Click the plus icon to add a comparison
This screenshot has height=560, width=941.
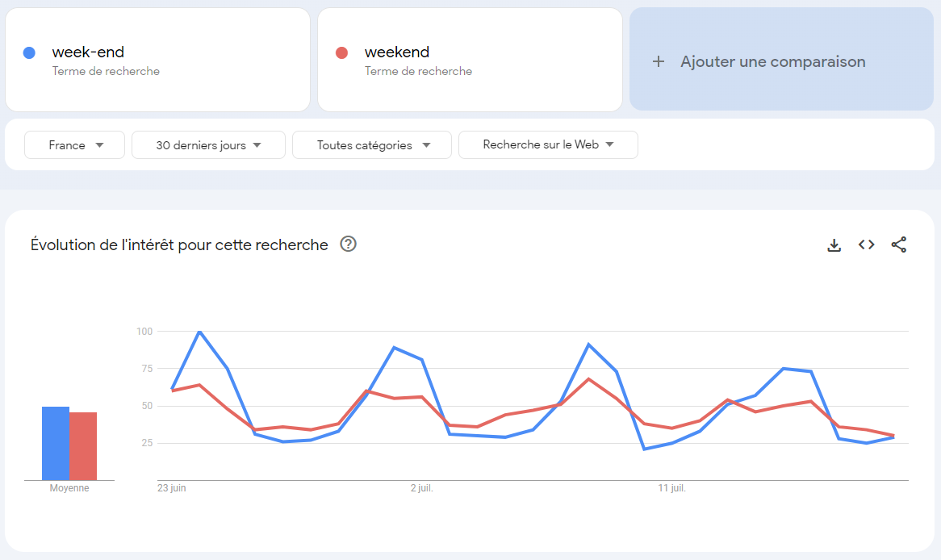[x=659, y=61]
